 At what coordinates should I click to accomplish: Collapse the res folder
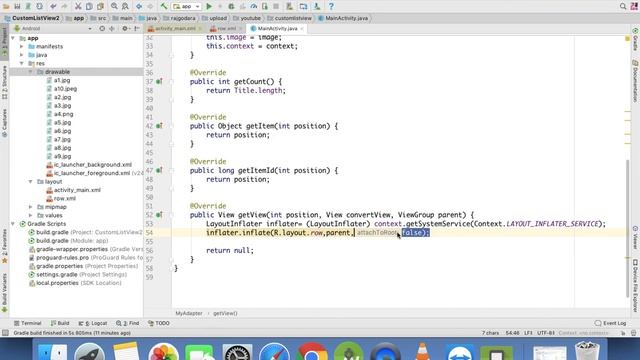coord(22,63)
